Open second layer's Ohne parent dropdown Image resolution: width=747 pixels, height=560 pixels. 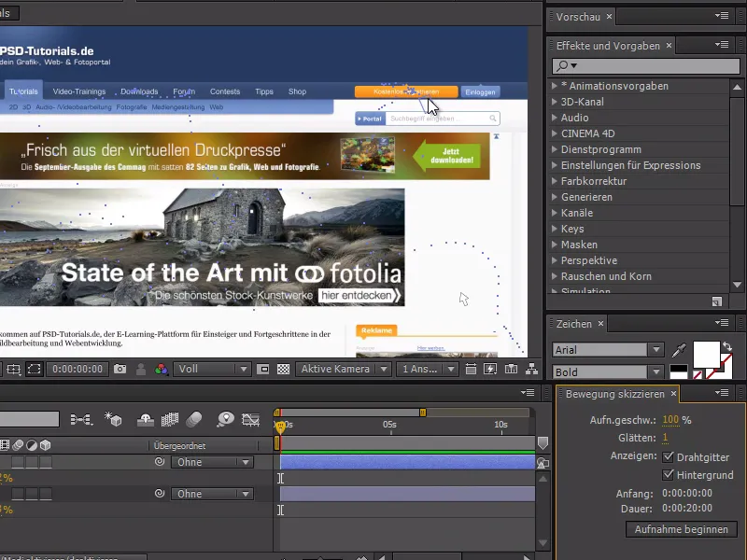tap(213, 494)
